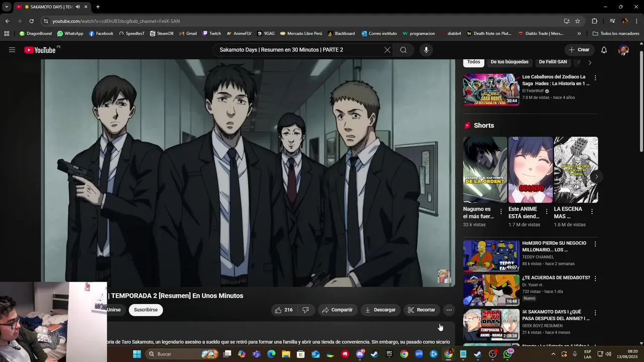Focus the browser address bar
Screen dimensions: 644x362
(302, 21)
